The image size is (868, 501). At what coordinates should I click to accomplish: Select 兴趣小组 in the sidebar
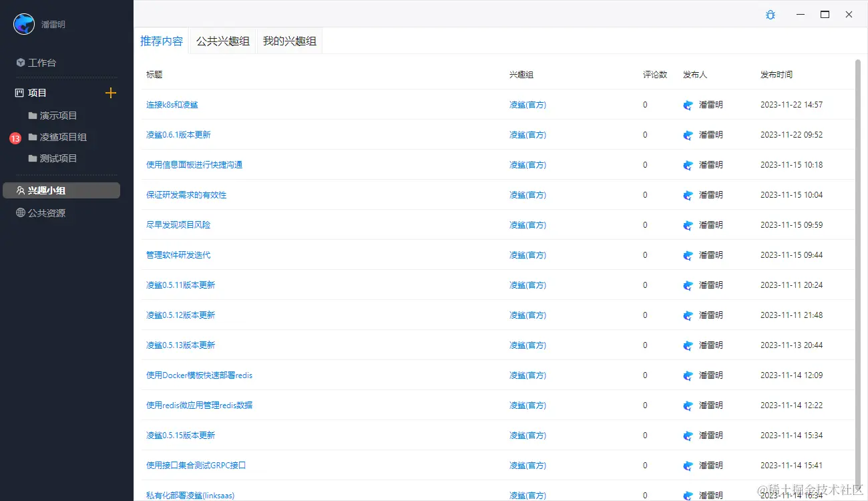[61, 190]
